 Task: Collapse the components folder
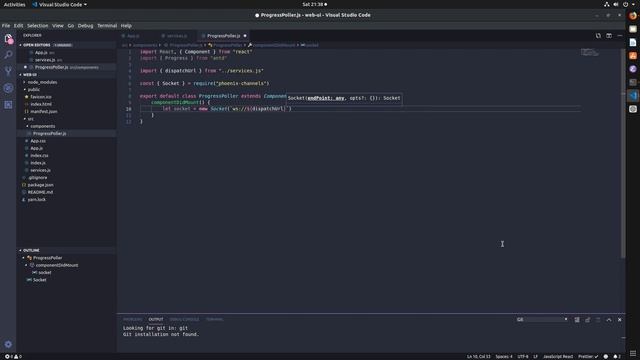42,126
